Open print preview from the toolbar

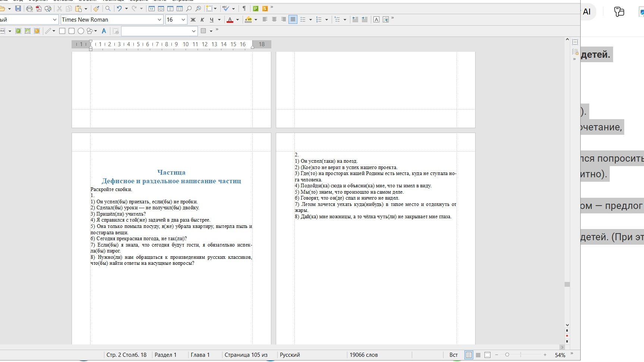(x=48, y=8)
